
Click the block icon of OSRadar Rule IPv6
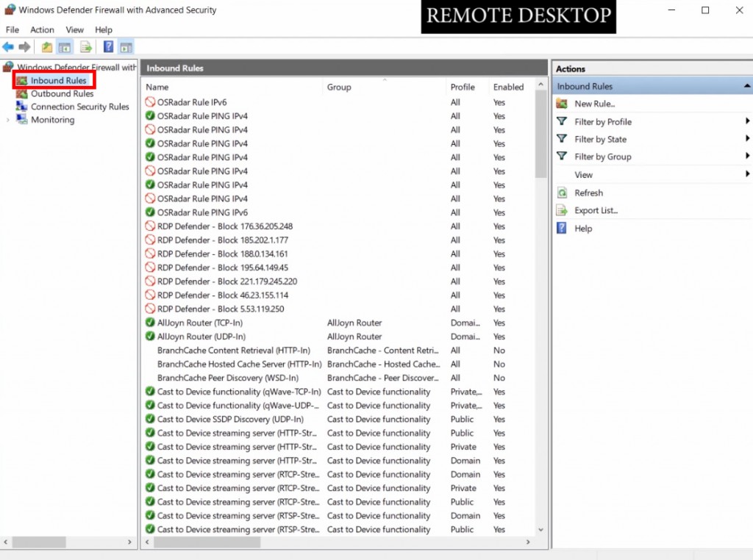click(x=150, y=102)
